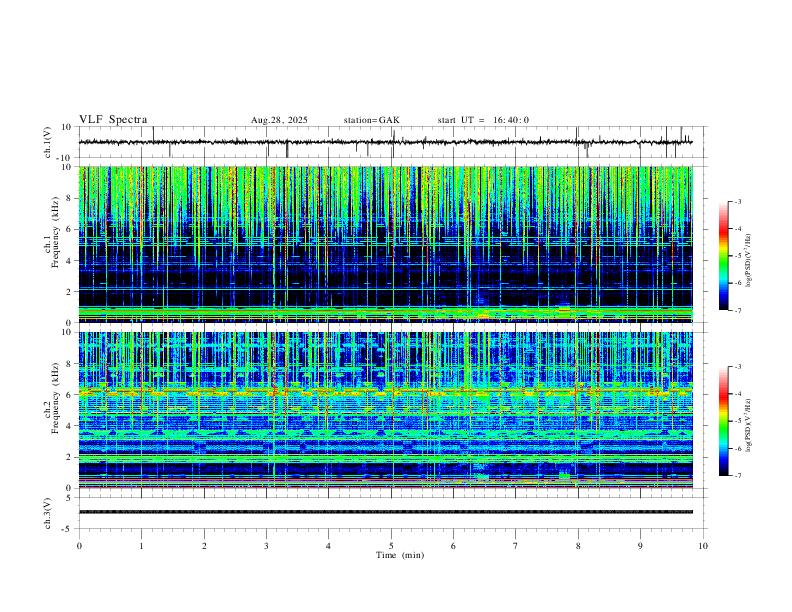The height and width of the screenshot is (612, 792).
Task: Click time axis tick label '10'
Action: [x=703, y=546]
